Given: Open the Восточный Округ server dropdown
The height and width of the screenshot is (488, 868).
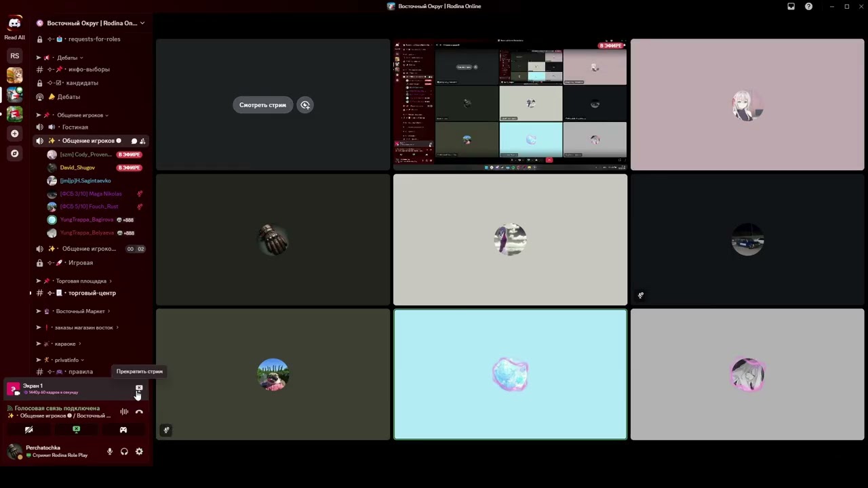Looking at the screenshot, I should 90,23.
